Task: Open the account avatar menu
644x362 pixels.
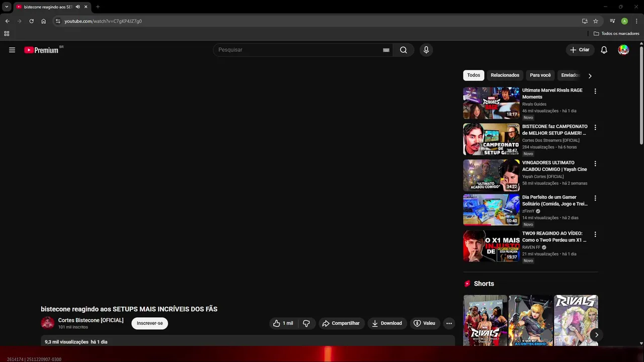Action: (x=623, y=50)
